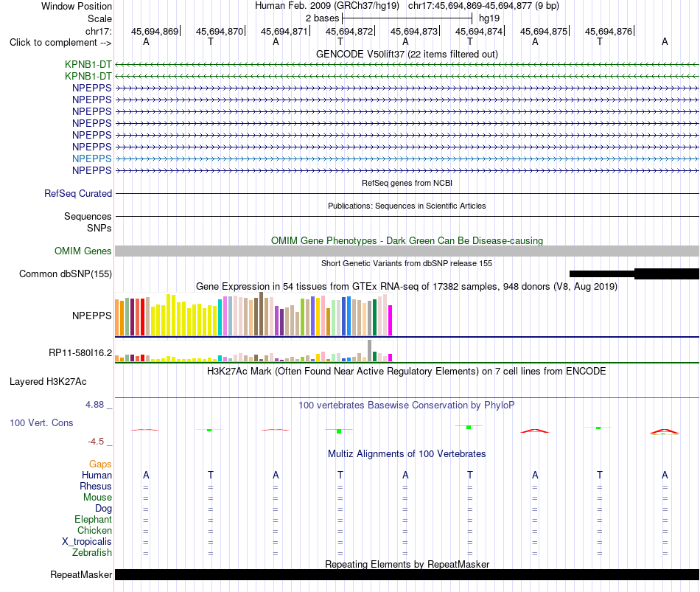Click the magenta bar ending the NPEPPS chart
Image resolution: width=700 pixels, height=592 pixels.
[391, 320]
